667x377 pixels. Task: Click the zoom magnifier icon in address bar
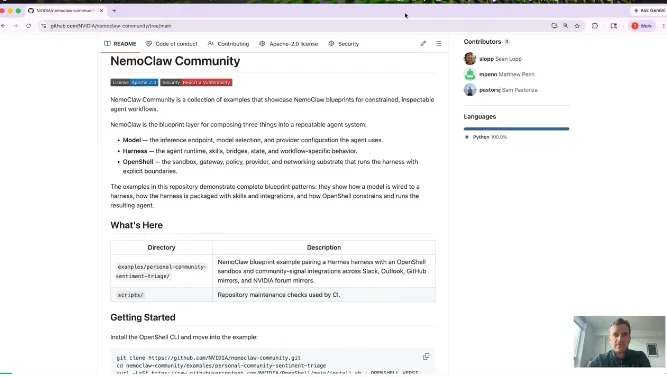pos(565,26)
